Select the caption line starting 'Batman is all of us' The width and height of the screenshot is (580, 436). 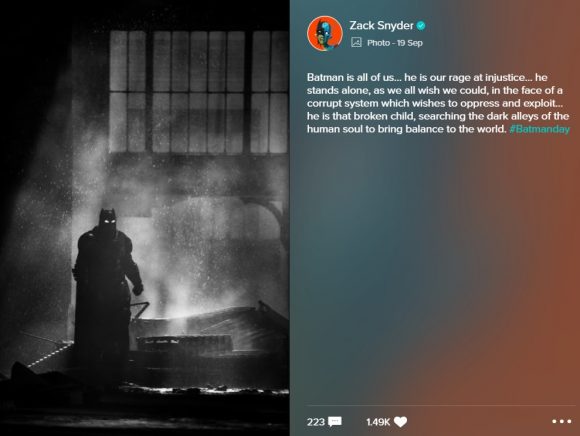427,77
